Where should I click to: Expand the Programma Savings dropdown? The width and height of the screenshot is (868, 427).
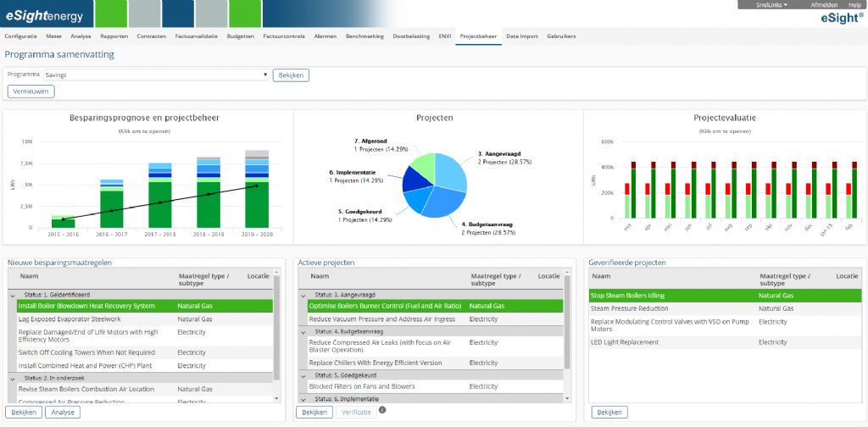(x=264, y=75)
